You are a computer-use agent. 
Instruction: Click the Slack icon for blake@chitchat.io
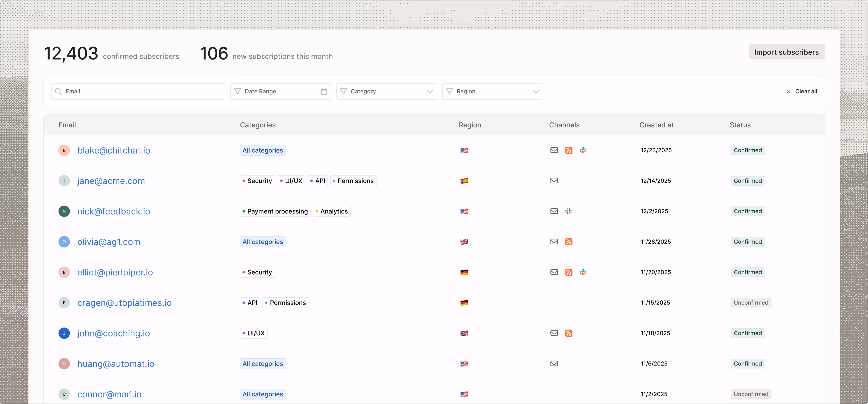583,150
